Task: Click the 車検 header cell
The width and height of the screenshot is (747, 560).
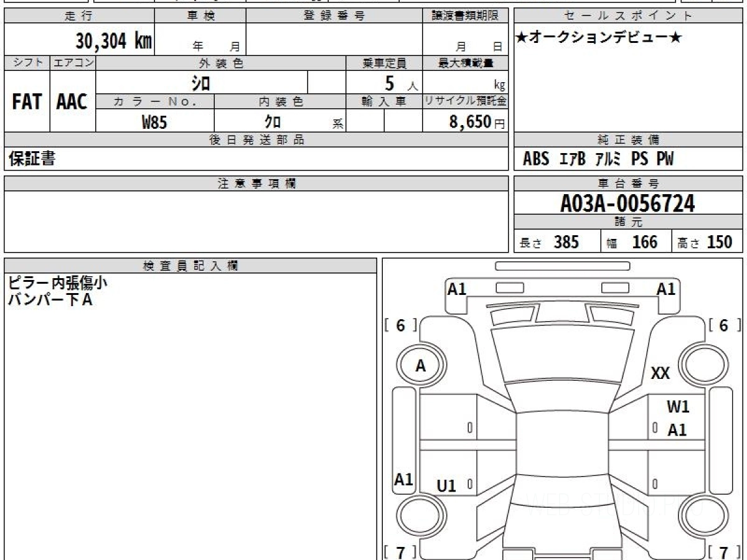Action: coord(200,16)
